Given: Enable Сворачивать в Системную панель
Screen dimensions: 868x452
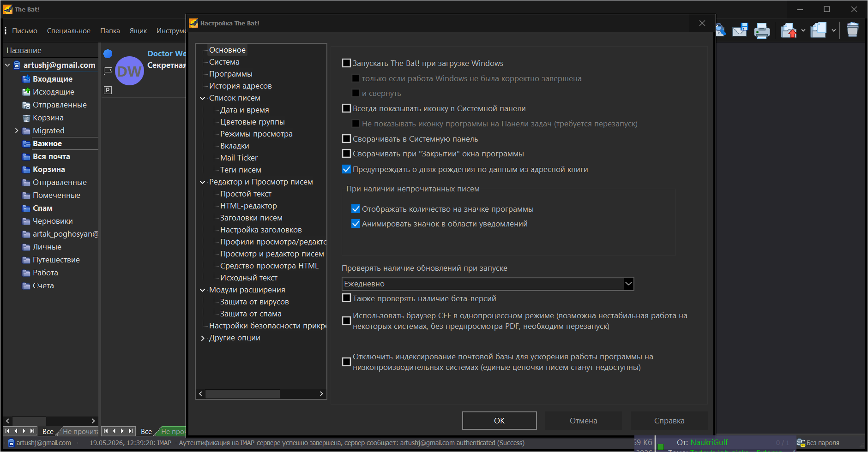Looking at the screenshot, I should coord(346,138).
